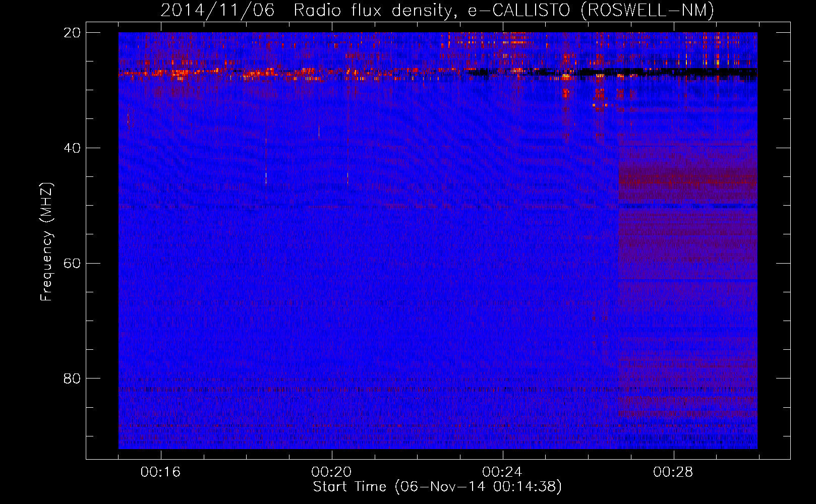Click the plot title "Radio flux density, e-CALLISTO (ROSWELL-NM)"
Screen dimensions: 816x504
tap(503, 10)
